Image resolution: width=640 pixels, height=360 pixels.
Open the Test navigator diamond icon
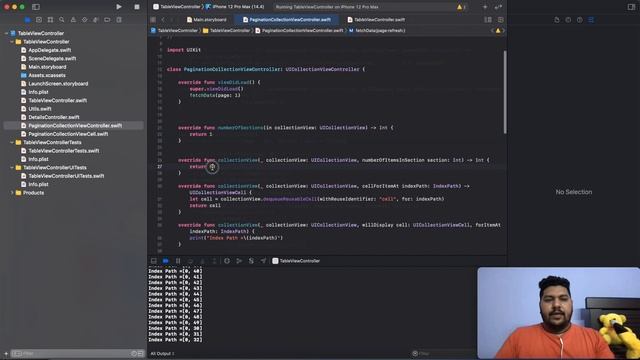[84, 20]
